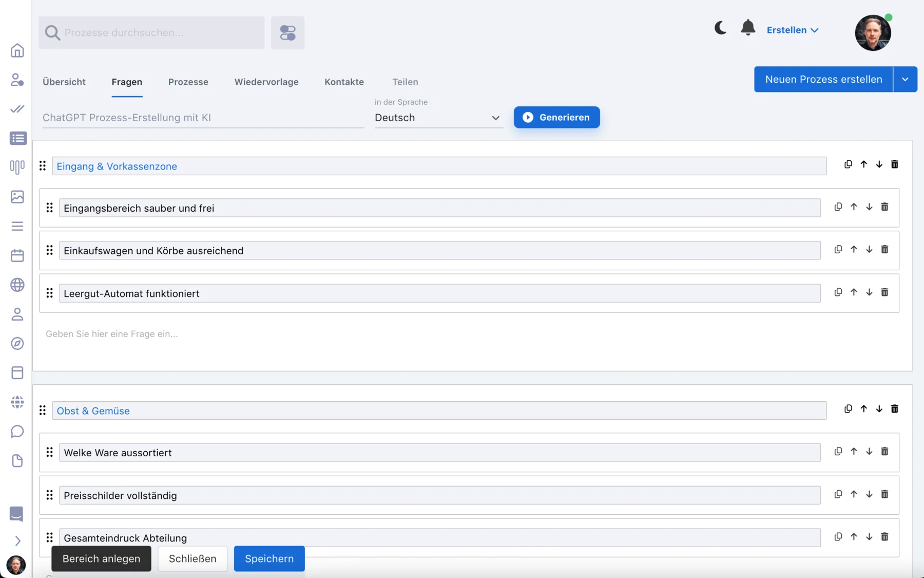This screenshot has height=578, width=924.
Task: Duplicate question Welke Ware aussortiert
Action: pos(838,451)
